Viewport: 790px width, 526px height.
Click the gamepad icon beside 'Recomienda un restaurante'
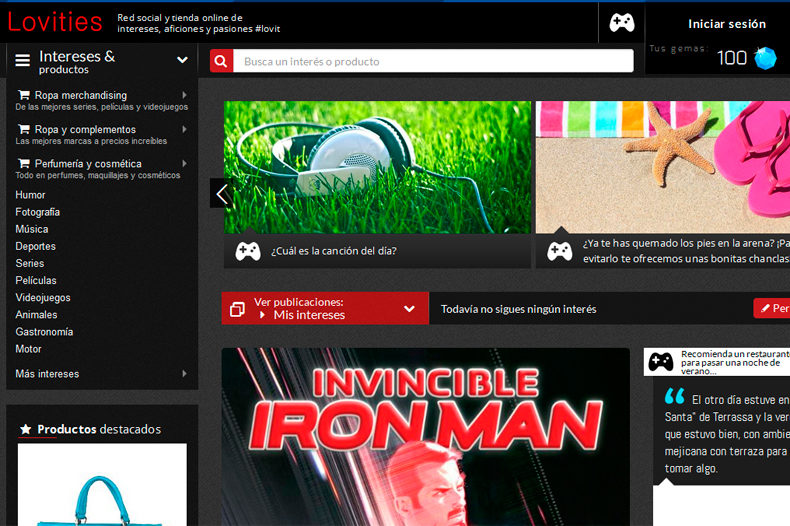pyautogui.click(x=661, y=362)
